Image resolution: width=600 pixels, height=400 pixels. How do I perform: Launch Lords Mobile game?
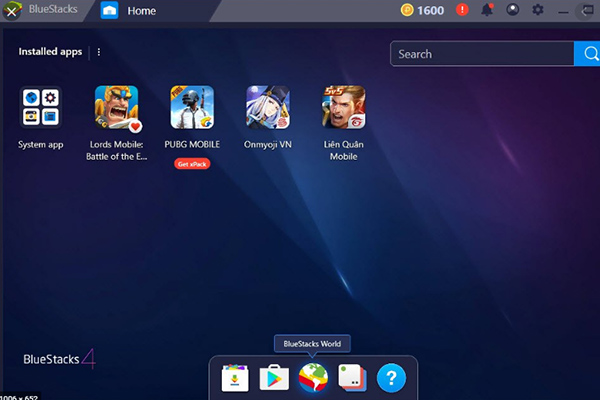coord(116,107)
